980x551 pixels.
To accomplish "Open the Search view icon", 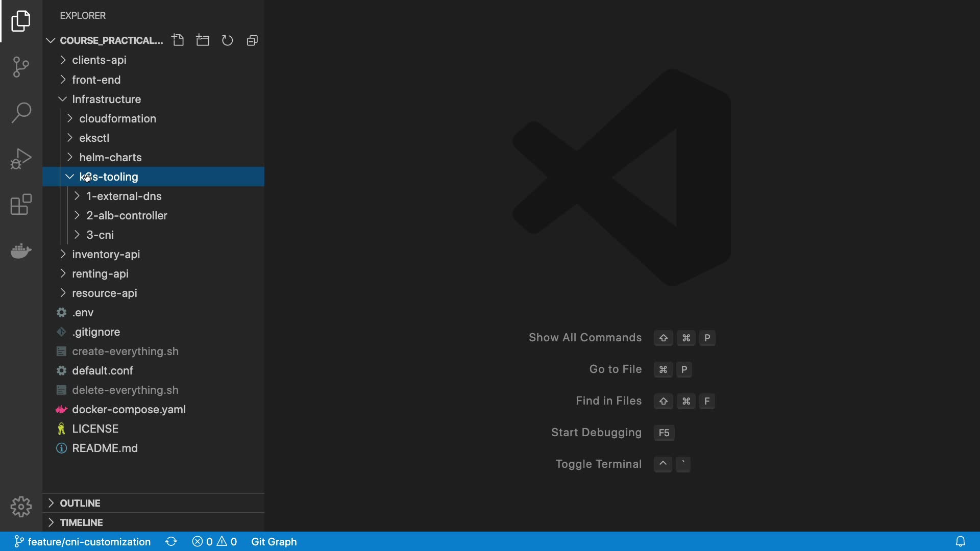I will click(x=21, y=113).
